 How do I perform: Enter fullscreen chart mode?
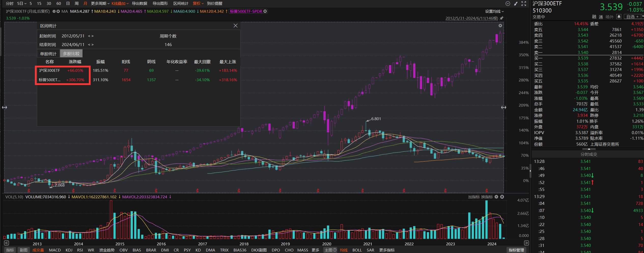[x=524, y=4]
